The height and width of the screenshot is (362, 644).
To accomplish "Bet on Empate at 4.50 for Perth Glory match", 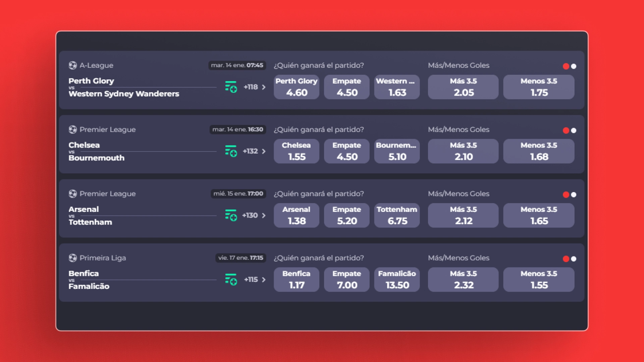I will point(347,87).
